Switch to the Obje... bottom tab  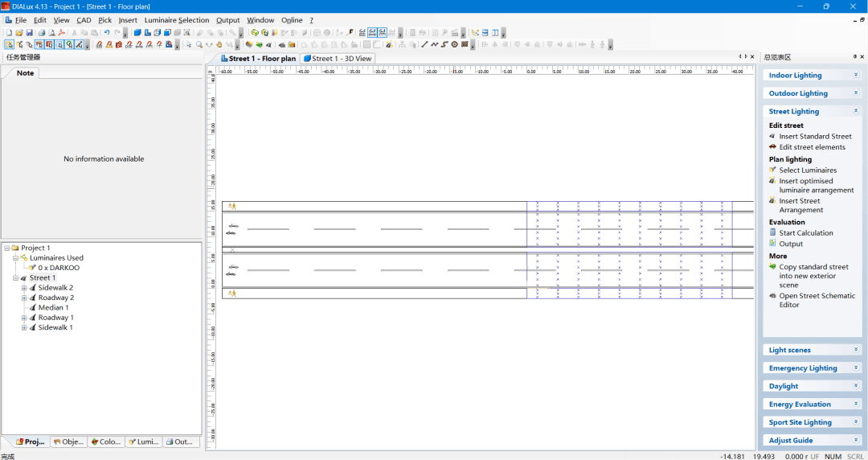coord(68,442)
